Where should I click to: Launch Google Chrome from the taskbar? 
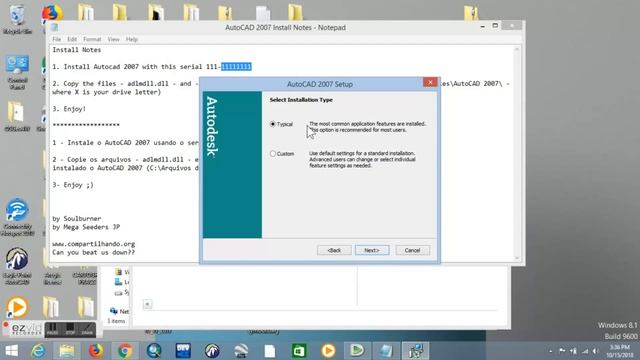coord(125,351)
